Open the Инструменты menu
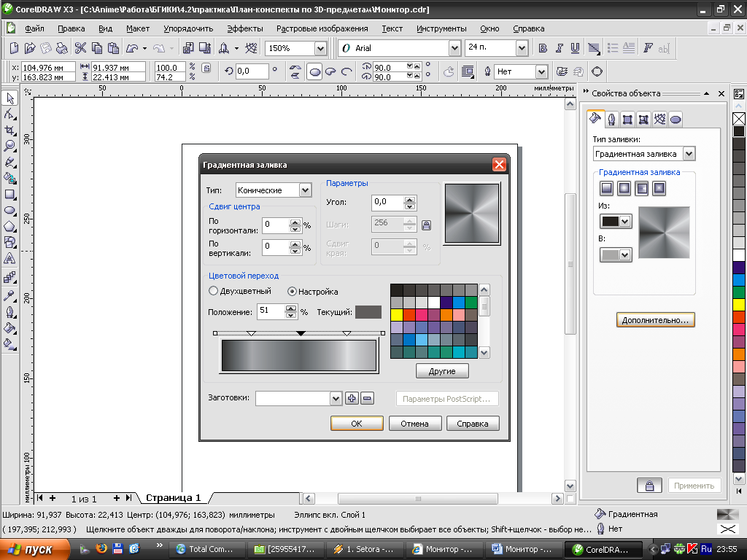Image resolution: width=747 pixels, height=560 pixels. click(441, 28)
